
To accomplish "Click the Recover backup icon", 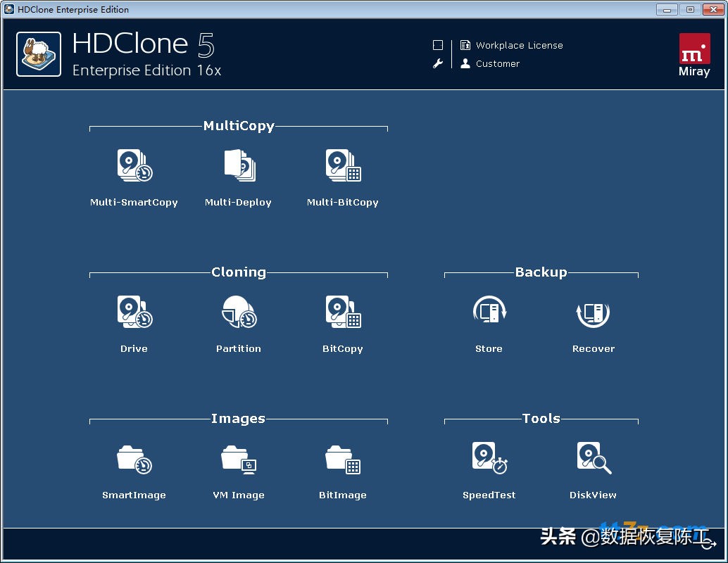I will 593,312.
